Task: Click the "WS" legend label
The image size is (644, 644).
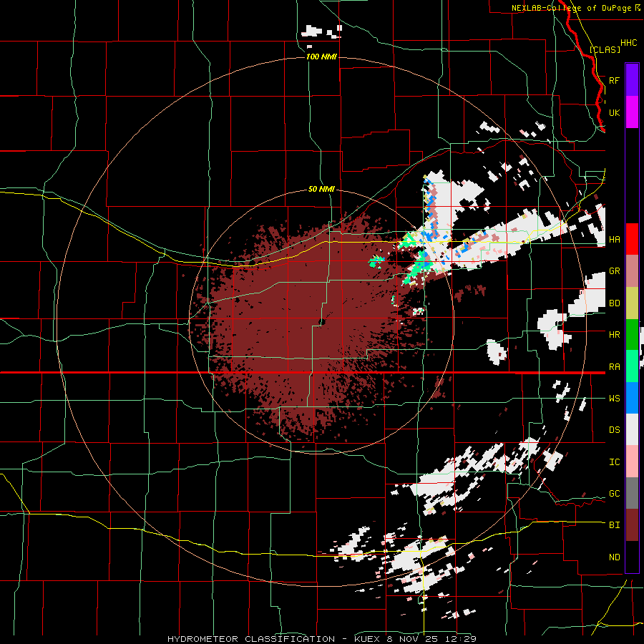Action: click(614, 398)
